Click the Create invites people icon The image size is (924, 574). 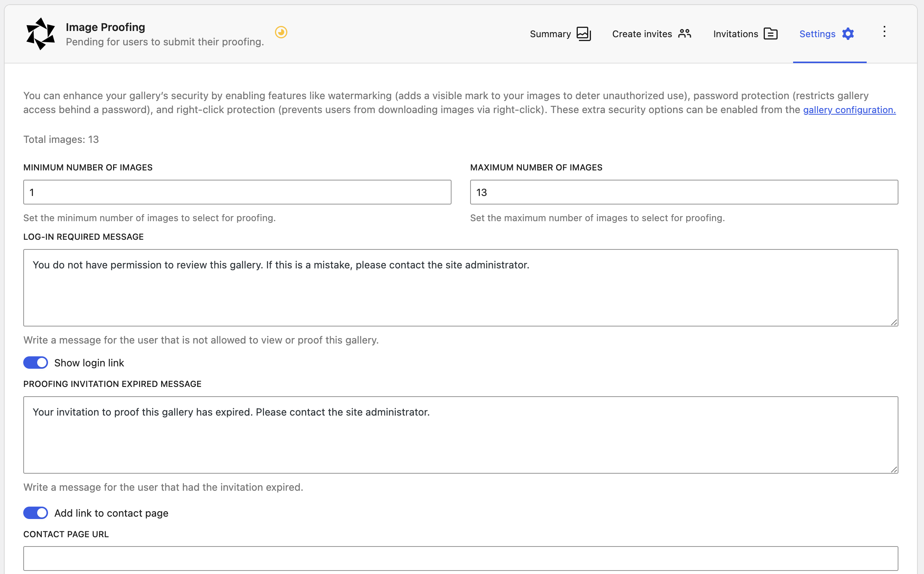(684, 34)
